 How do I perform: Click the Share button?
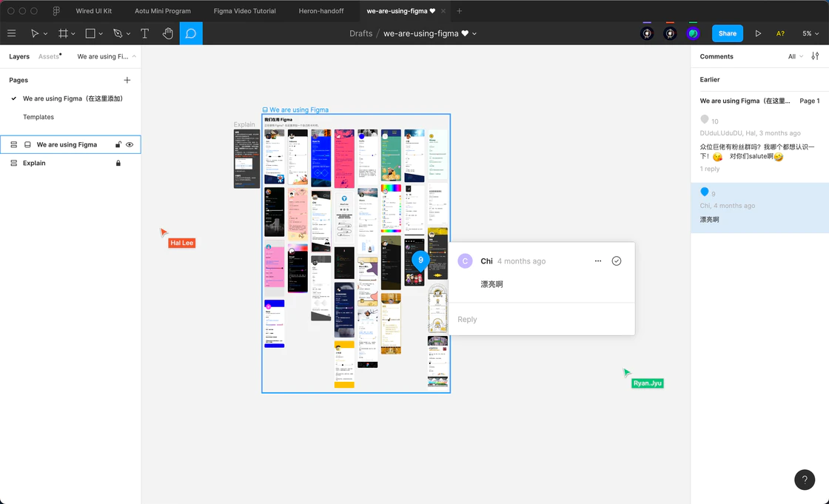click(727, 33)
